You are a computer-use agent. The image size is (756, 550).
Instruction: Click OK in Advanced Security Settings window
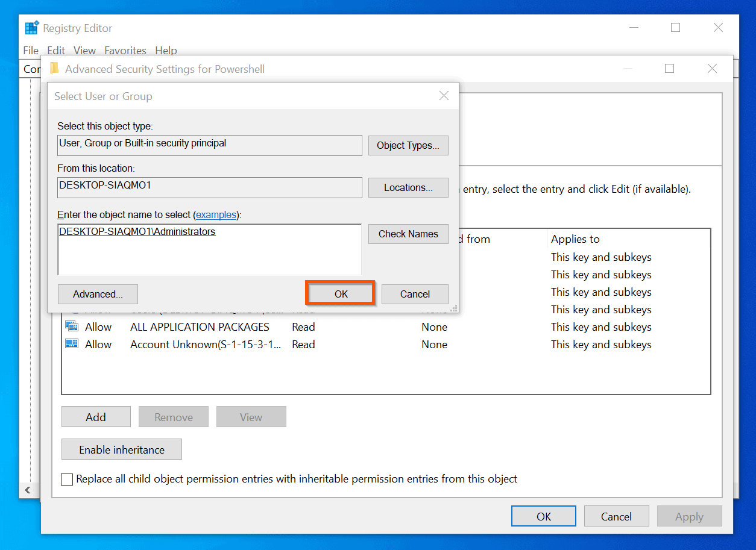[x=544, y=516]
